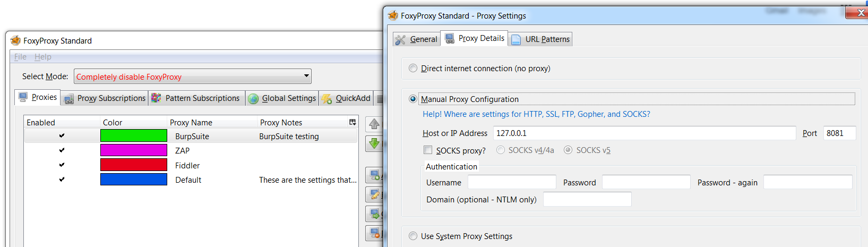Open the General tab in Proxy Settings
This screenshot has width=868, height=247.
(x=417, y=39)
